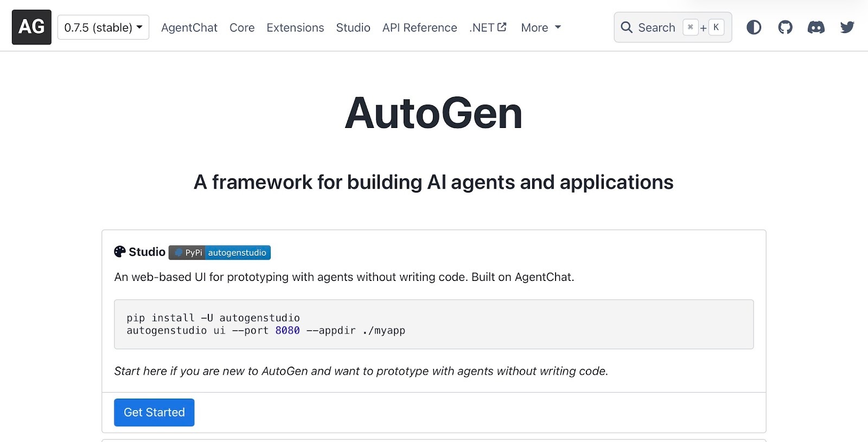This screenshot has height=442, width=868.
Task: Click the external-link icon beside .NET
Action: tap(502, 27)
